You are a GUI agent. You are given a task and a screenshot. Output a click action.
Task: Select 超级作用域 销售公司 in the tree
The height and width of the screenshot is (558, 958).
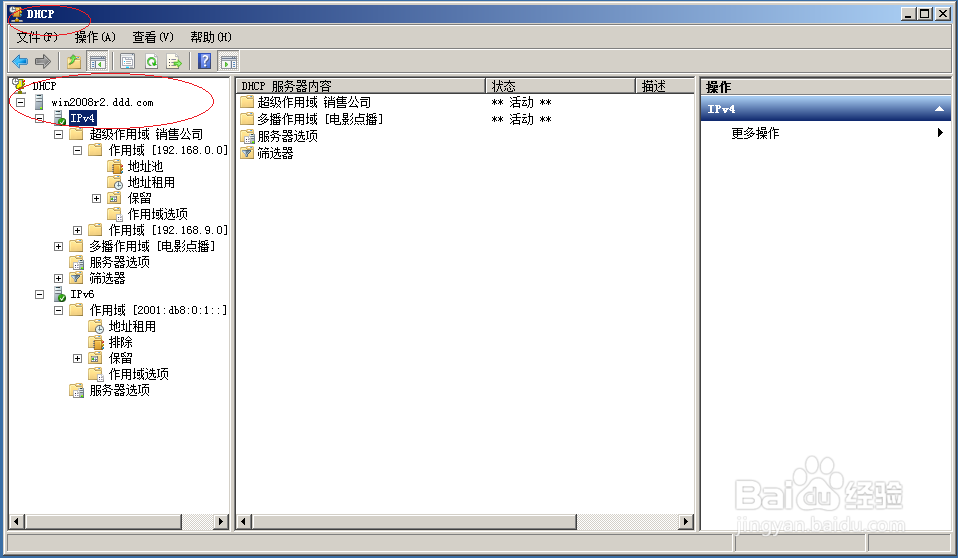pyautogui.click(x=146, y=134)
